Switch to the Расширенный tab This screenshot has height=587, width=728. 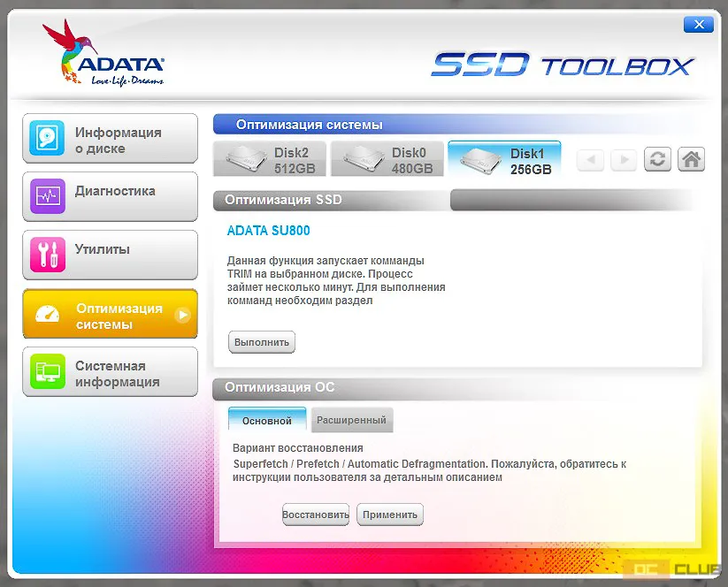point(351,420)
